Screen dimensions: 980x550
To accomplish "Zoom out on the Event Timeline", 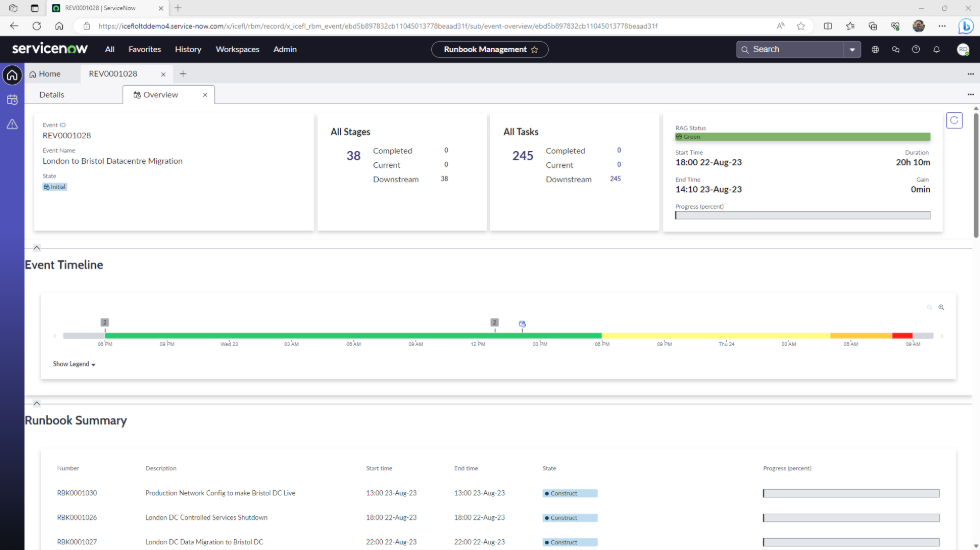I will (929, 308).
